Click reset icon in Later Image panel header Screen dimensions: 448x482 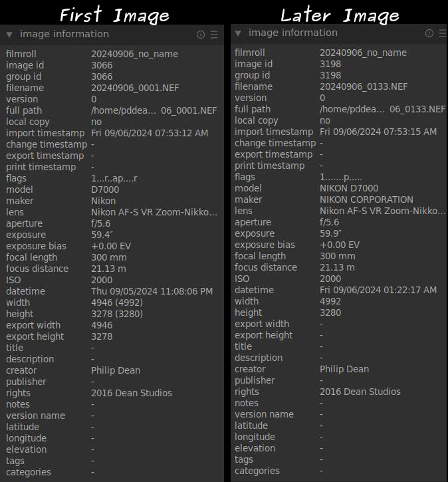pyautogui.click(x=429, y=33)
